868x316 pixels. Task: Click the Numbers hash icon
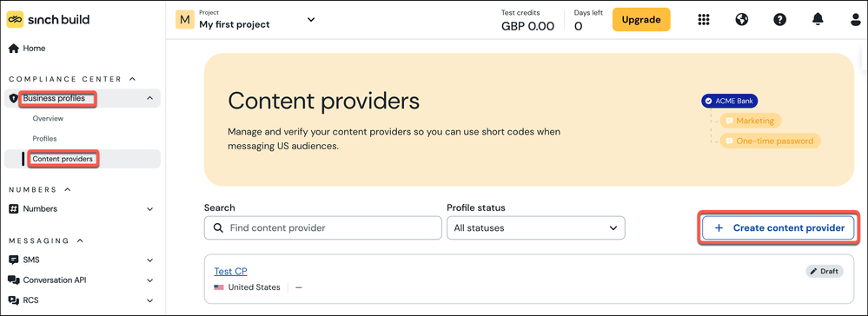pos(14,209)
